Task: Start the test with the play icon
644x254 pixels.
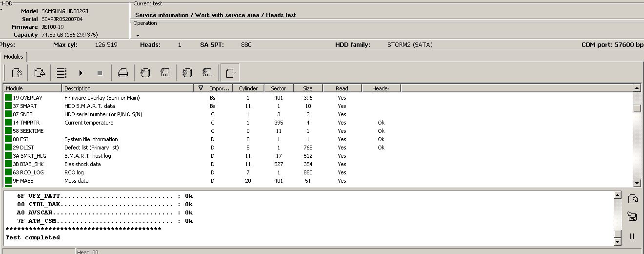Action: [x=80, y=73]
